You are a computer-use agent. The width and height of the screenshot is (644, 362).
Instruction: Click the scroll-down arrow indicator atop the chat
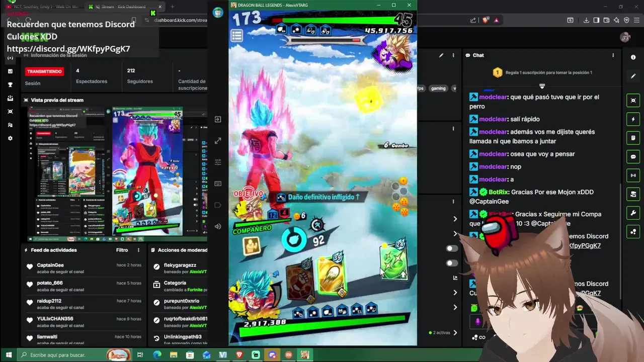click(542, 86)
